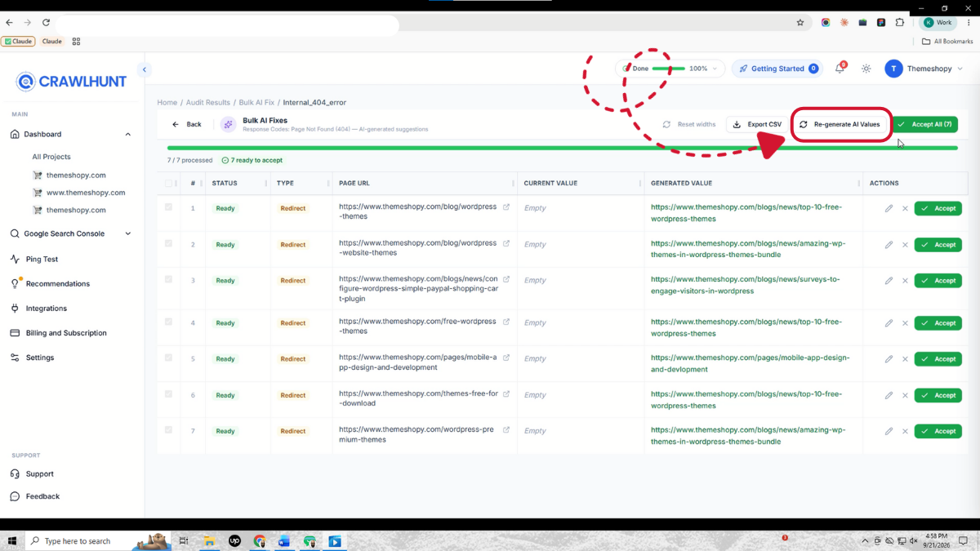The height and width of the screenshot is (551, 980).
Task: Check the checkbox for row 6
Action: click(168, 393)
